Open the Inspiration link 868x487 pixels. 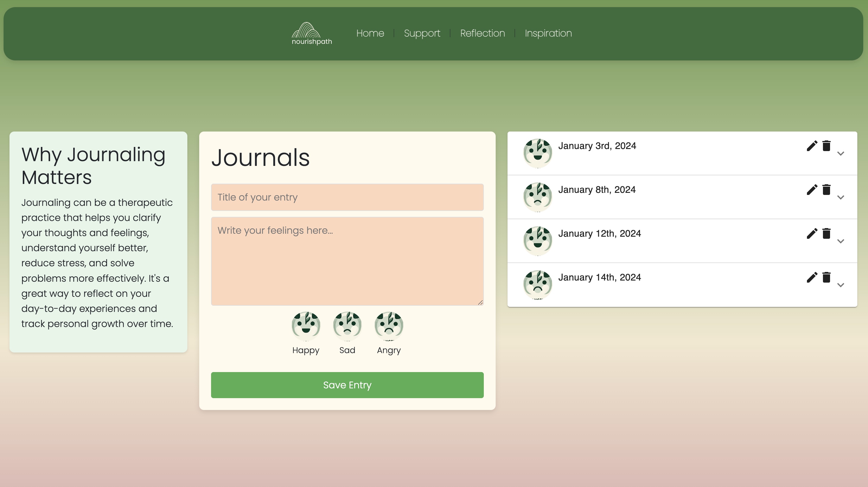click(x=548, y=33)
